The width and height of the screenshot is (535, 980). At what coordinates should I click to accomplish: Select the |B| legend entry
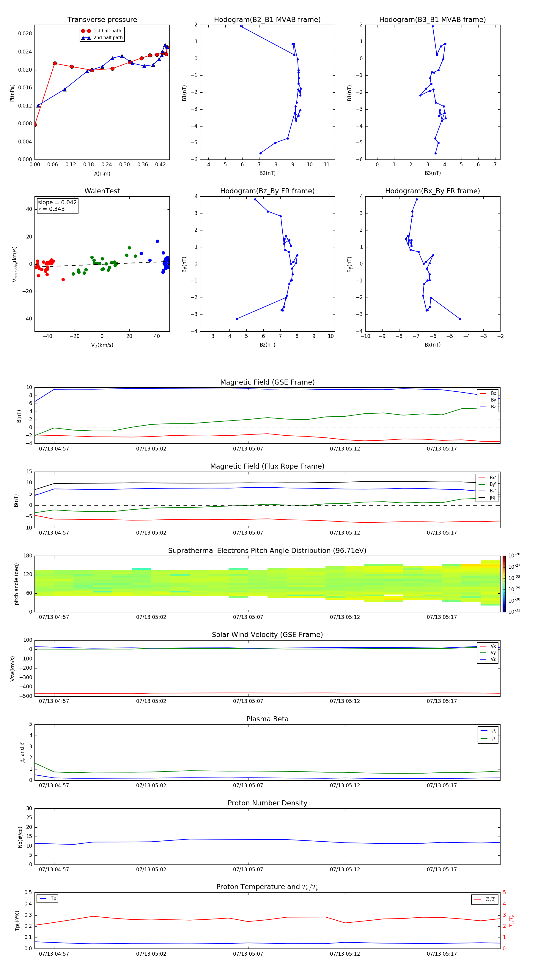[x=487, y=498]
